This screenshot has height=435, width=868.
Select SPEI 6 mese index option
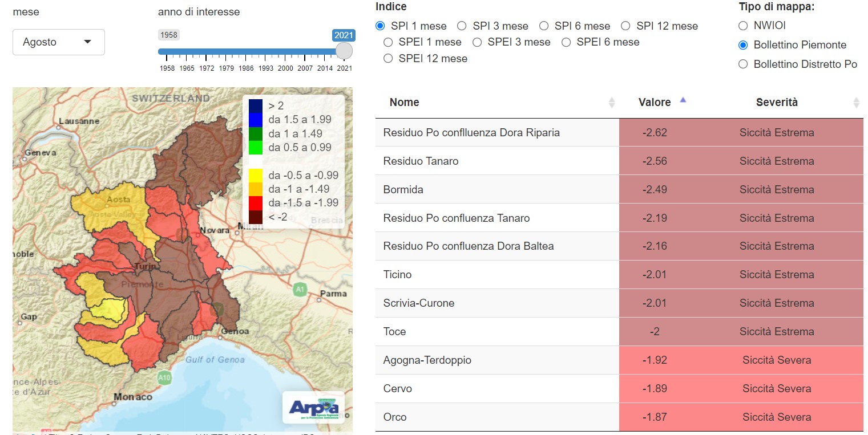pyautogui.click(x=566, y=42)
